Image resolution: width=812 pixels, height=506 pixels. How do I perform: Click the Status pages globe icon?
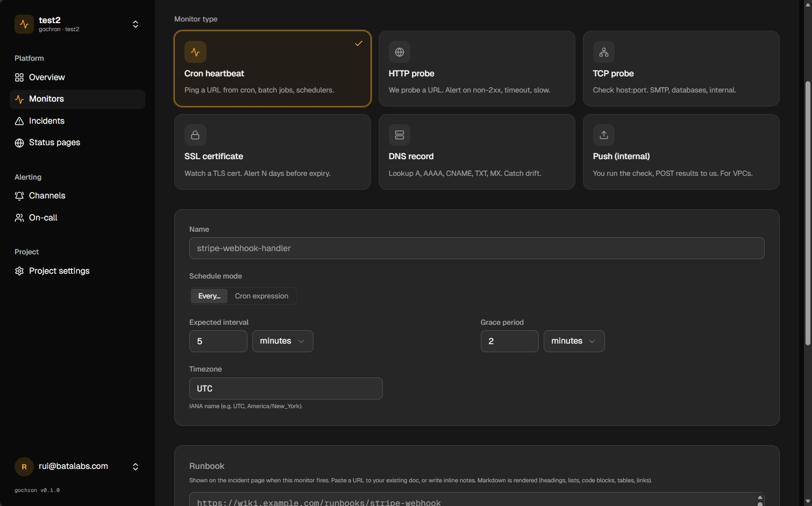19,142
